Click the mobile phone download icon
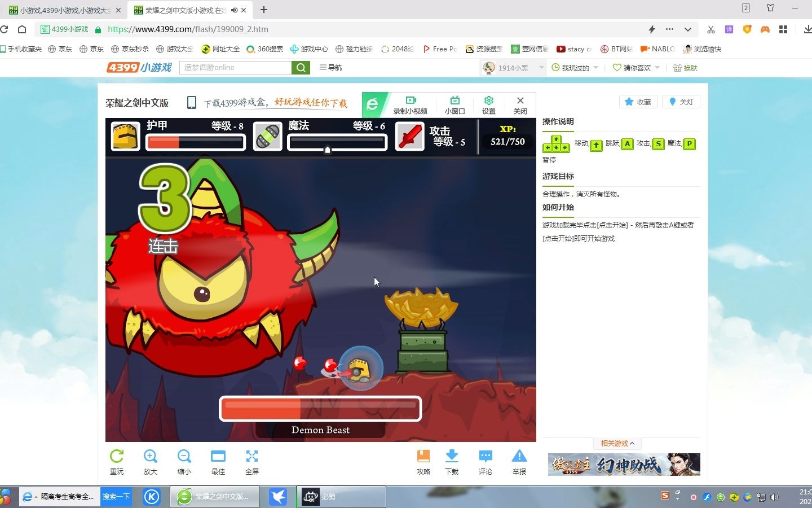812x508 pixels. tap(192, 103)
